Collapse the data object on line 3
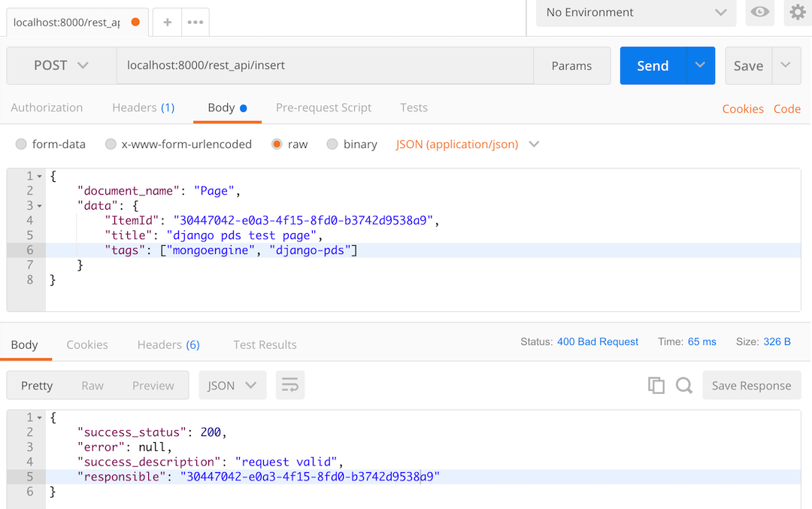The height and width of the screenshot is (509, 812). 39,206
